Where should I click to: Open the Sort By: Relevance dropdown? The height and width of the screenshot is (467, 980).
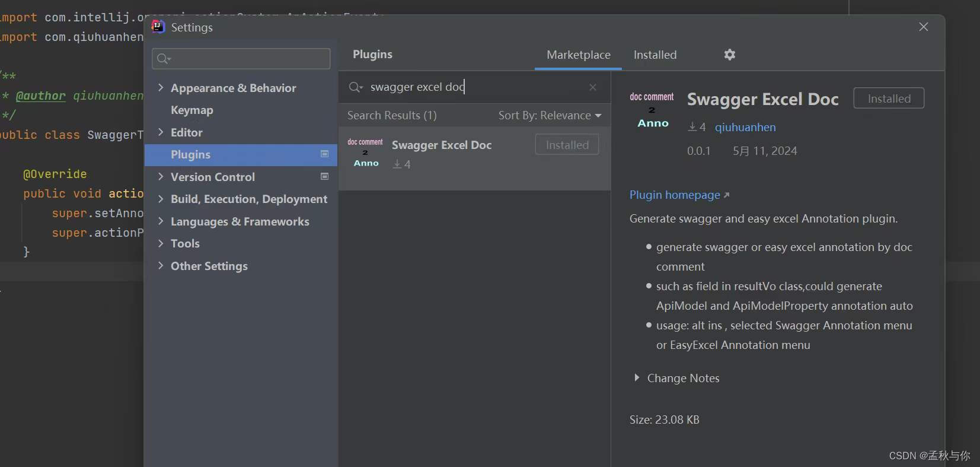(550, 115)
